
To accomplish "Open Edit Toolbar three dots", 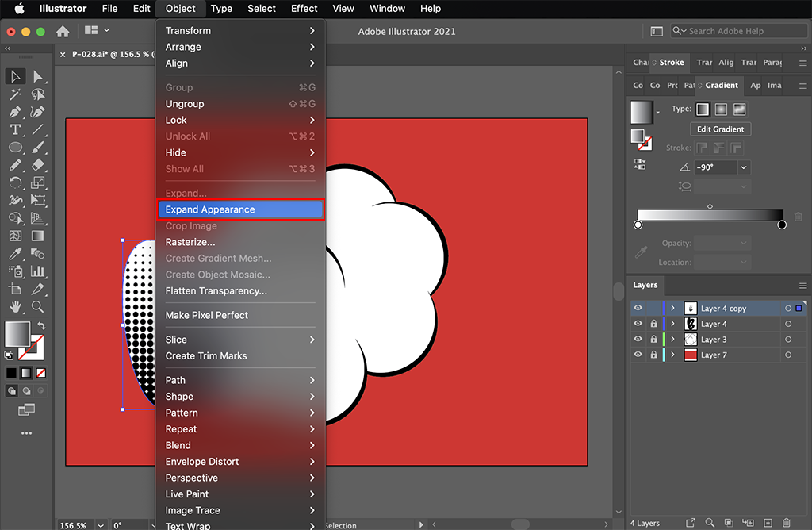I will tap(26, 433).
